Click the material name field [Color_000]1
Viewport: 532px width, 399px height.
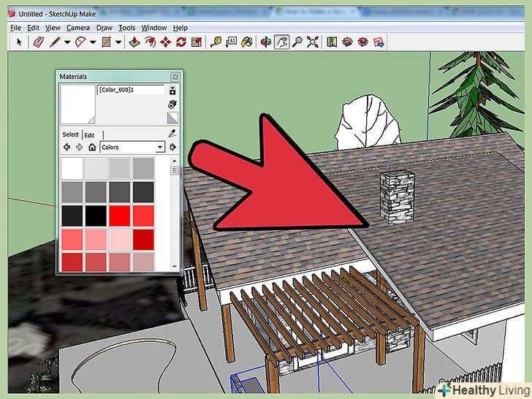(131, 90)
